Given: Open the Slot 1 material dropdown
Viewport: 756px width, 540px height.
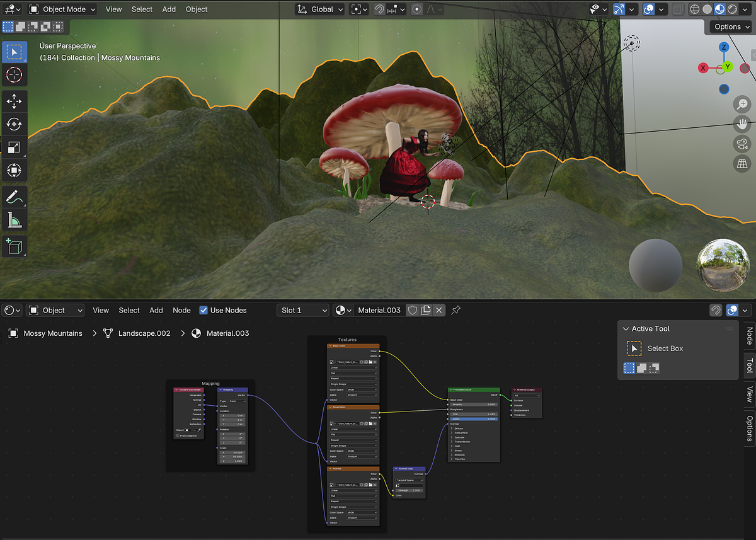Looking at the screenshot, I should [302, 310].
